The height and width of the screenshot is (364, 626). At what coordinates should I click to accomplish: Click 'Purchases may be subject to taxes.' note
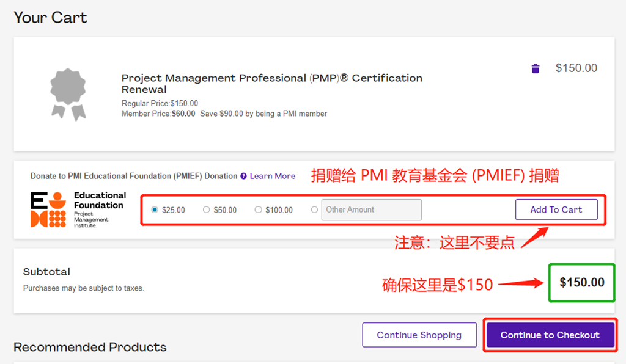click(x=83, y=288)
